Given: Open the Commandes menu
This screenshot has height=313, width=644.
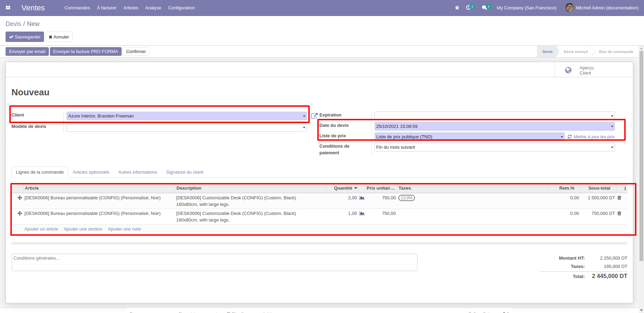Looking at the screenshot, I should (x=77, y=8).
